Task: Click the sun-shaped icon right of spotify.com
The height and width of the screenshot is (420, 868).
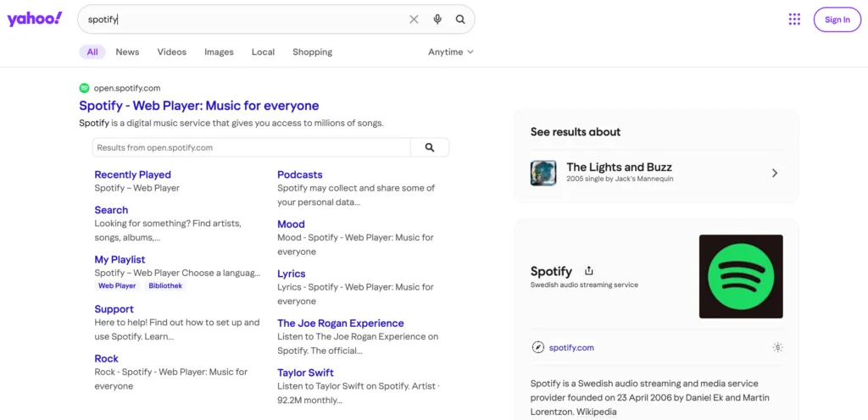Action: (778, 348)
